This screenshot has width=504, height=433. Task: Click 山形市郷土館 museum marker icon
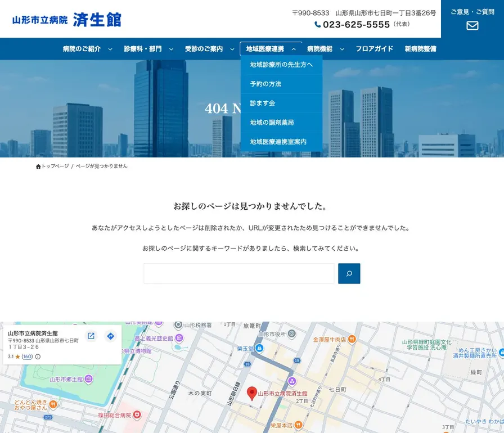point(89,379)
